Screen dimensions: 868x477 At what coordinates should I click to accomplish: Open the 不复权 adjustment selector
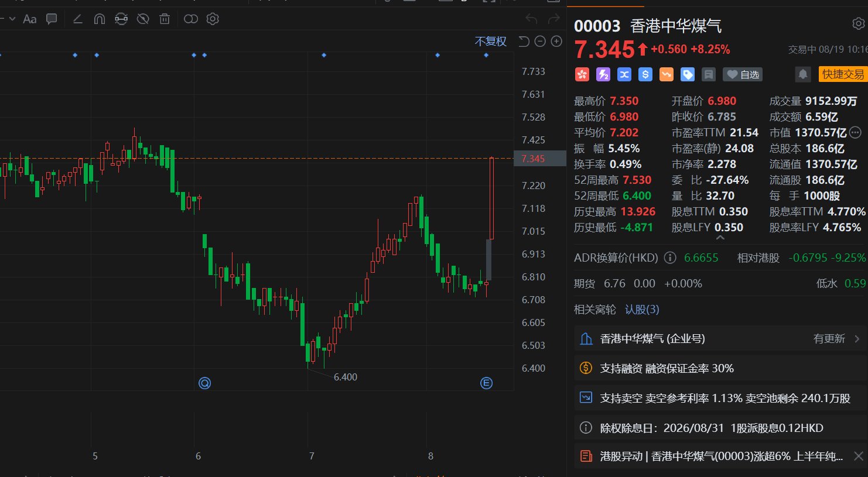[490, 42]
